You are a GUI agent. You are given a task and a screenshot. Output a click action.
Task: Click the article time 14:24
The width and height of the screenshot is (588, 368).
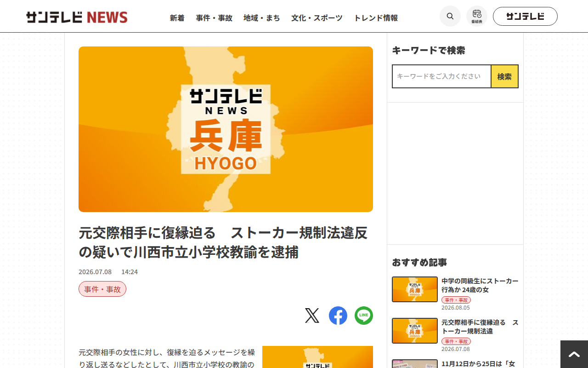(x=130, y=272)
